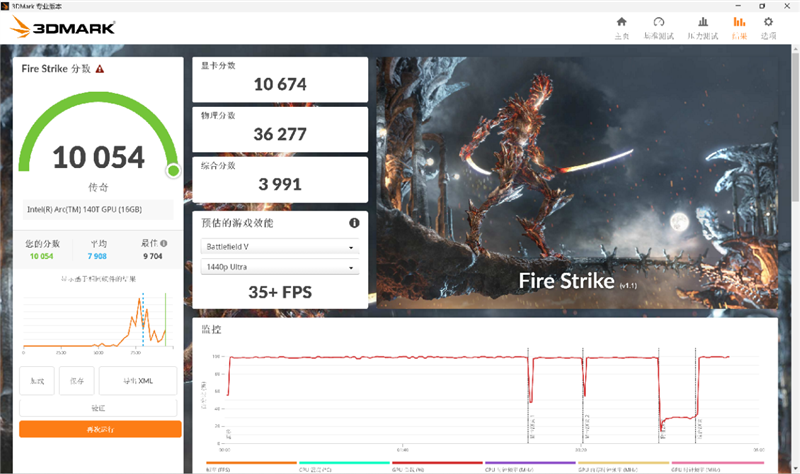Click the 3DMark logo
The height and width of the screenshot is (474, 800).
pos(63,27)
